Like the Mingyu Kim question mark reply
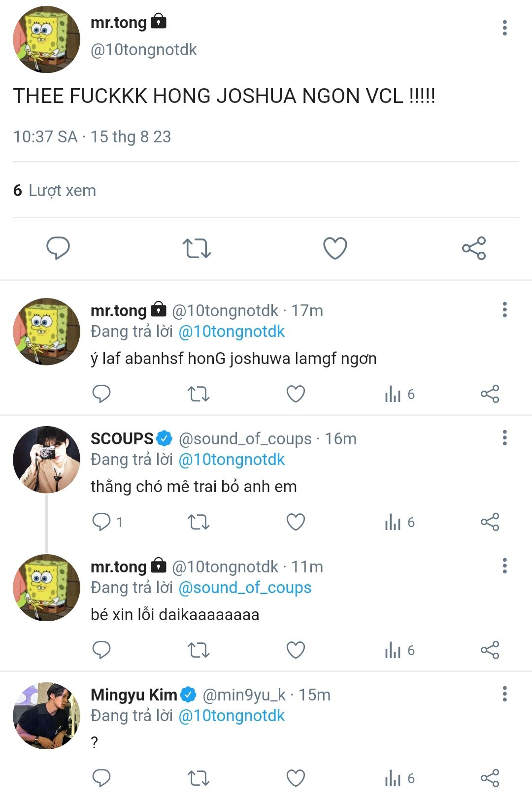The width and height of the screenshot is (532, 798). tap(296, 778)
